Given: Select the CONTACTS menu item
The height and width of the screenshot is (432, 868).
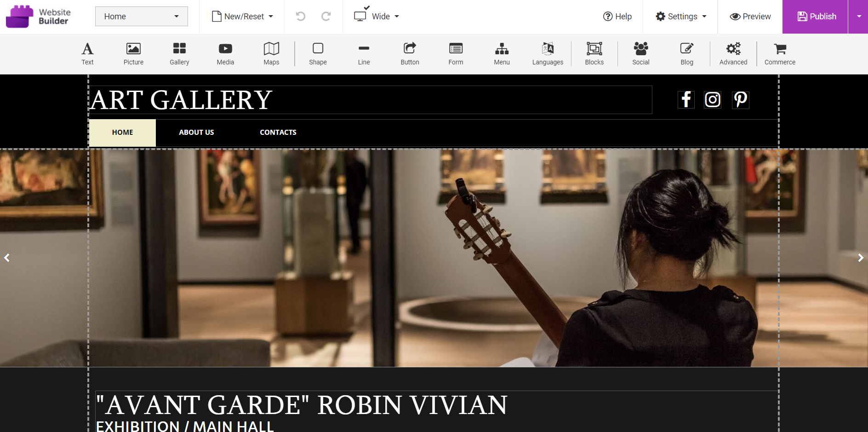Looking at the screenshot, I should [278, 132].
